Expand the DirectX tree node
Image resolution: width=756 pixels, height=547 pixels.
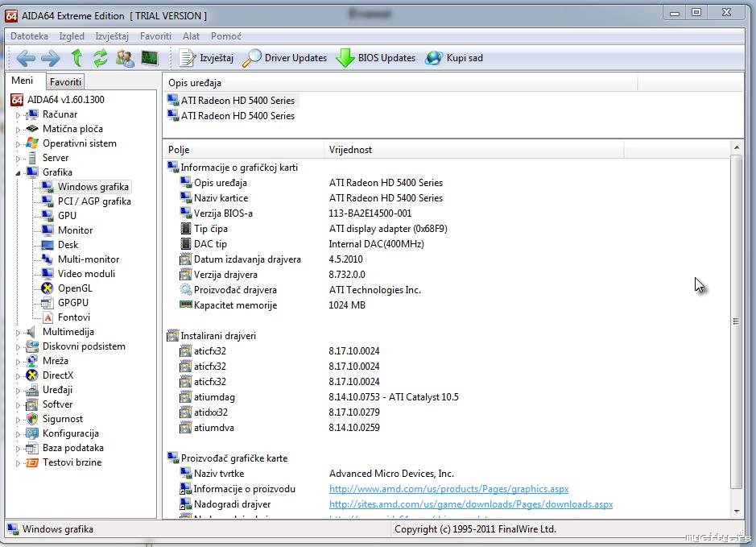click(18, 376)
